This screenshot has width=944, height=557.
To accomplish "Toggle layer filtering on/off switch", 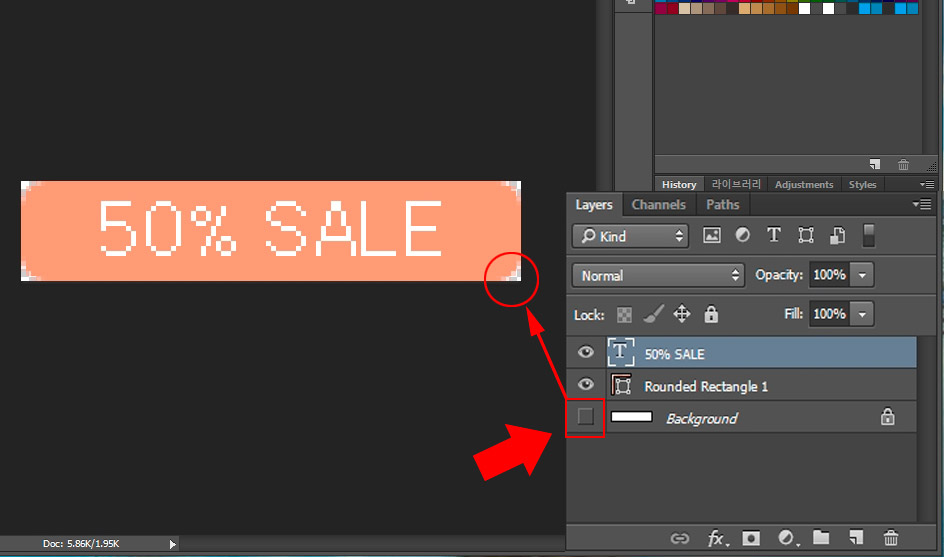I will [x=868, y=235].
